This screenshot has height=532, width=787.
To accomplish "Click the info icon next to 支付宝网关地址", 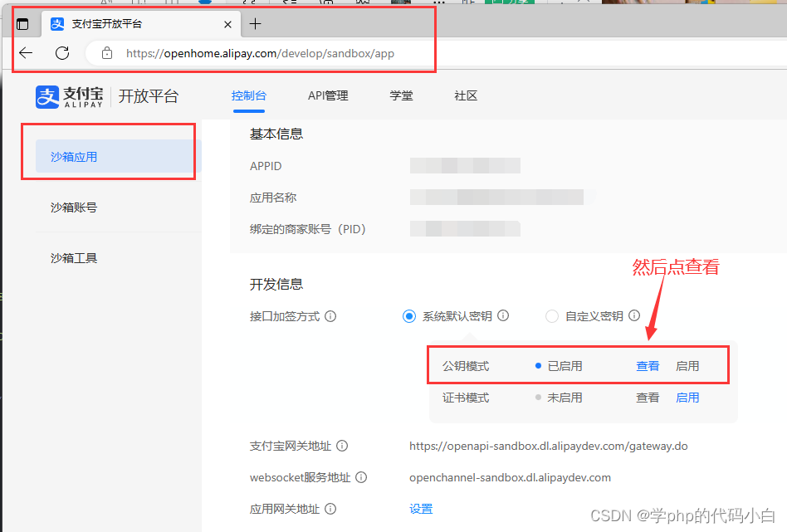I will point(344,446).
